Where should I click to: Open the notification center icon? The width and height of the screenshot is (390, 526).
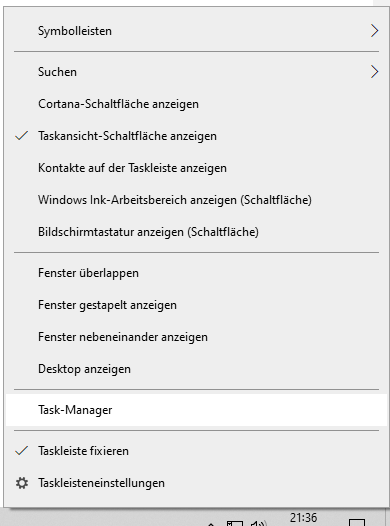[357, 522]
